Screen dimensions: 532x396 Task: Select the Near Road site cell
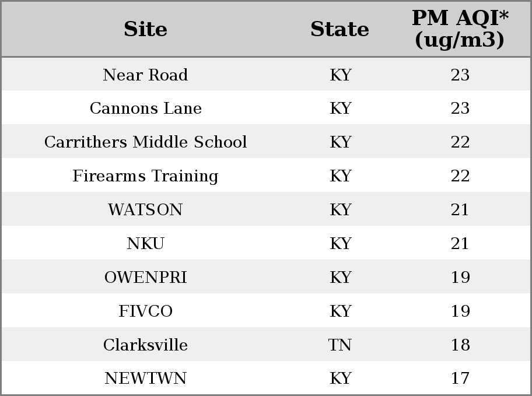145,75
